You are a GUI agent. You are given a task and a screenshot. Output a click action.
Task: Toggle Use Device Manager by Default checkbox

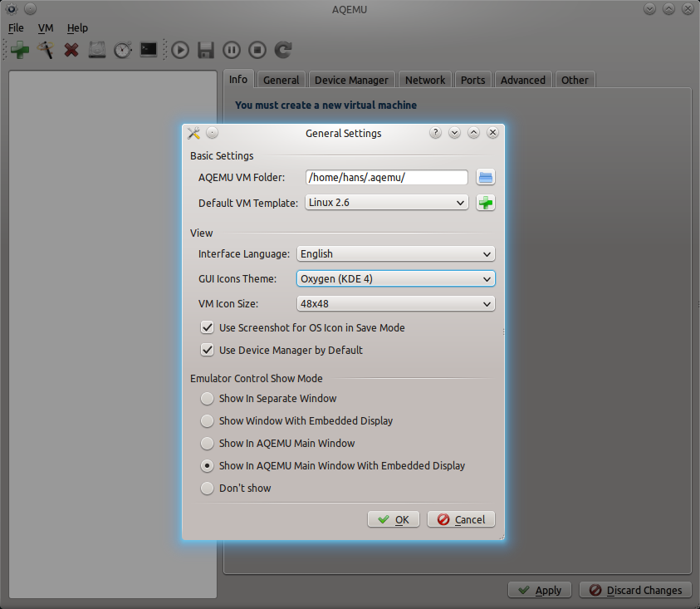click(x=207, y=350)
